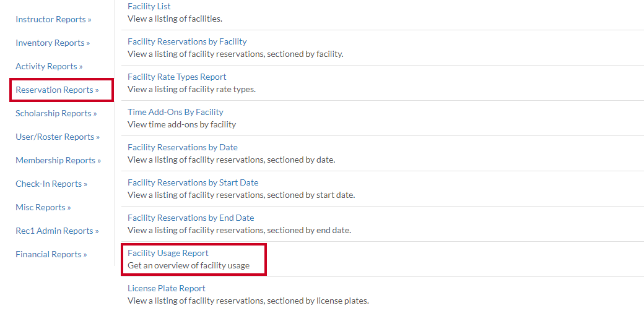Open Membership Reports category
Screen dimensions: 644x316
tap(58, 160)
